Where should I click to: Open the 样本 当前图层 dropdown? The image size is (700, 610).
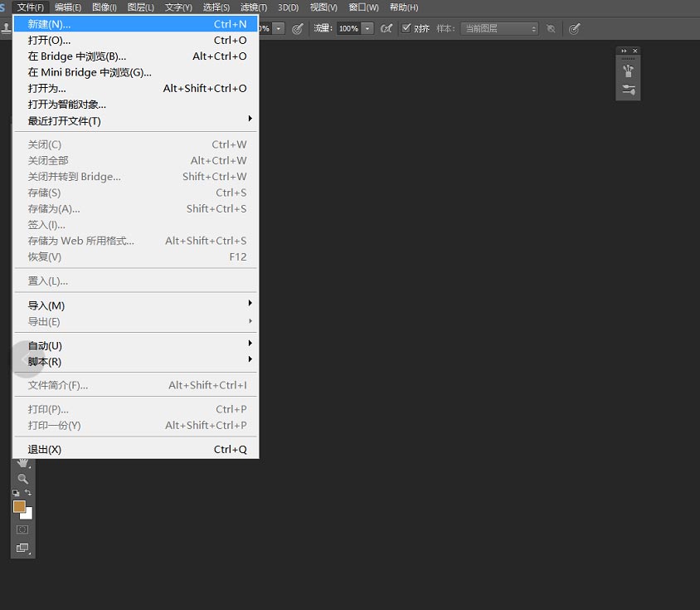pyautogui.click(x=499, y=28)
